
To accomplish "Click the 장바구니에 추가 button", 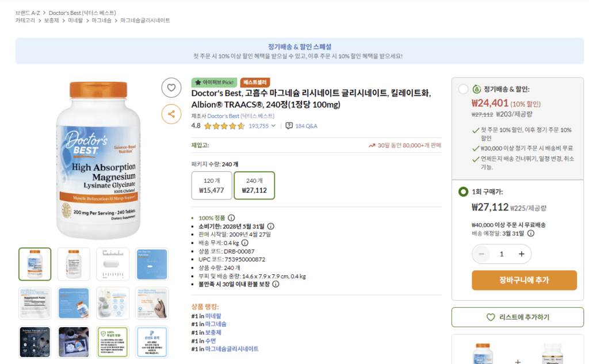I will point(524,281).
